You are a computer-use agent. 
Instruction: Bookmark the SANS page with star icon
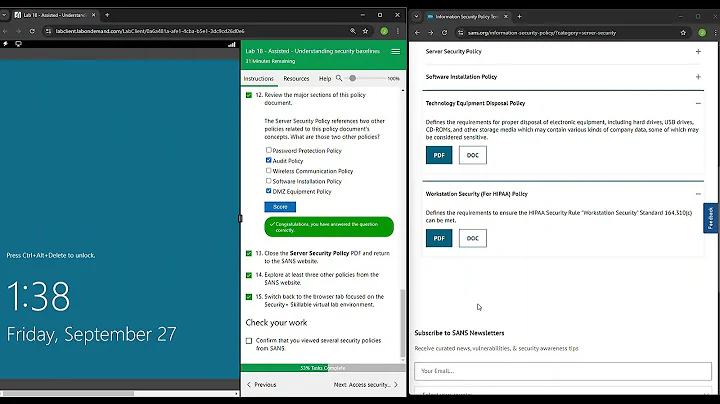683,33
